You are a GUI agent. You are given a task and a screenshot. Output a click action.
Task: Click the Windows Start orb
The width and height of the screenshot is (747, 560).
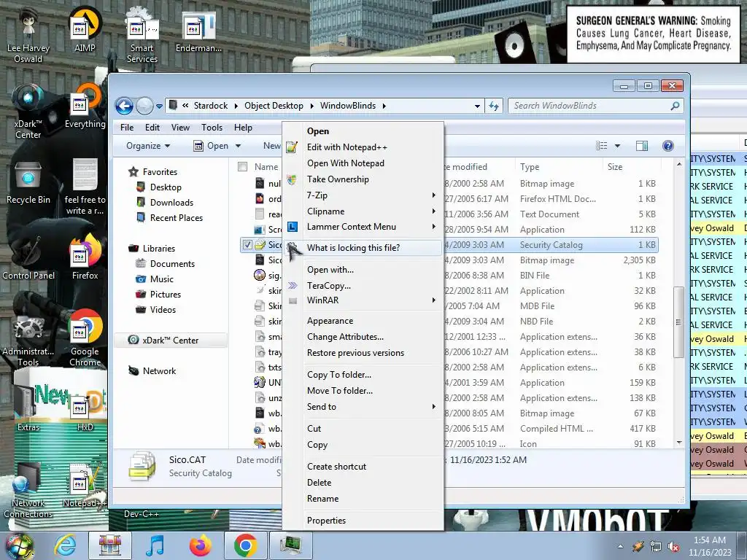coord(20,545)
